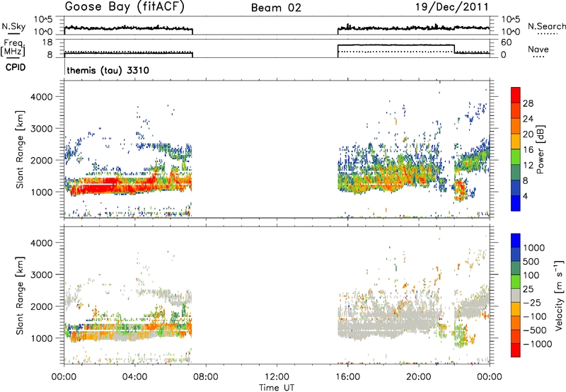Click the '18' frequency axis label
Viewport: 566px width, 392px height.
[x=47, y=42]
